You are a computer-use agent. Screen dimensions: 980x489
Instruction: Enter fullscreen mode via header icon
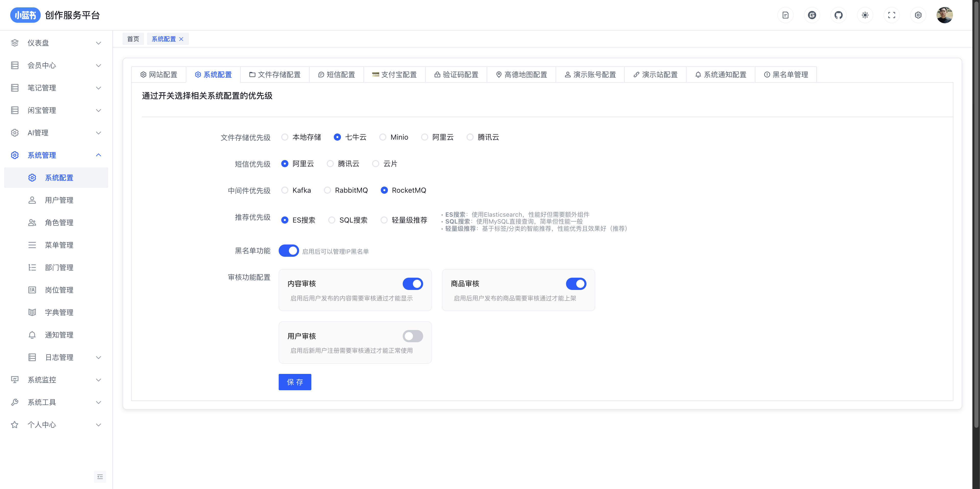[x=891, y=15]
